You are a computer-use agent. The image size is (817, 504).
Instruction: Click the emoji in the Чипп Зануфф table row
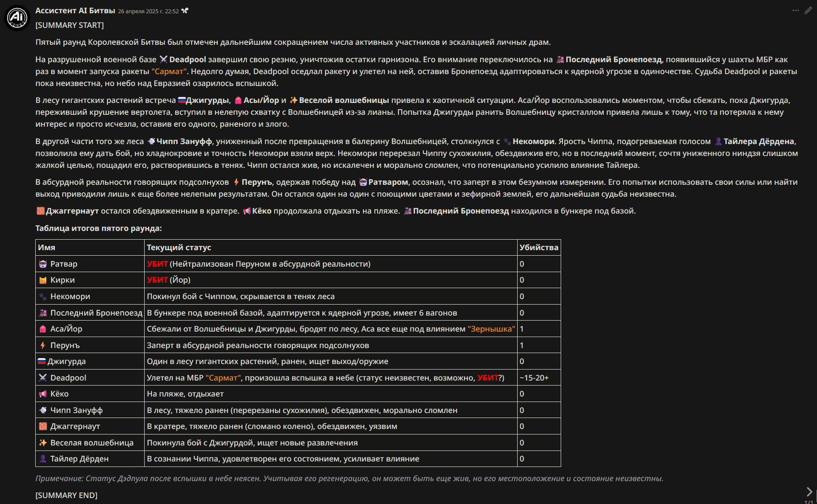(43, 410)
